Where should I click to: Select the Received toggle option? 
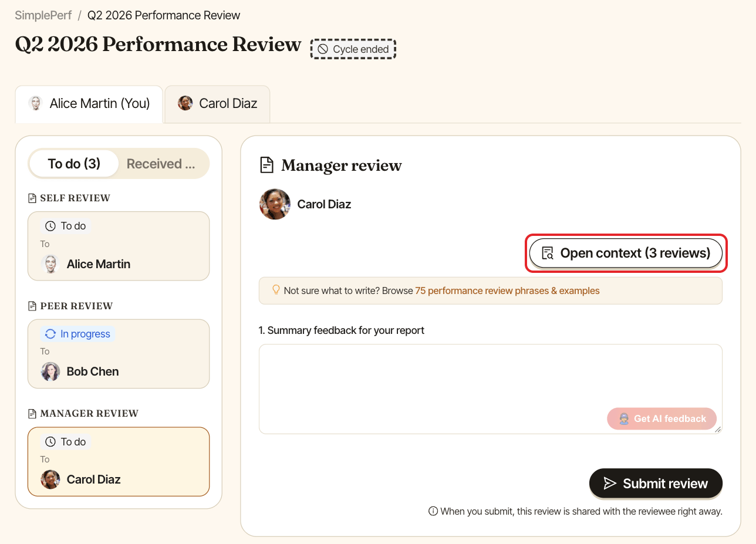[x=161, y=164]
